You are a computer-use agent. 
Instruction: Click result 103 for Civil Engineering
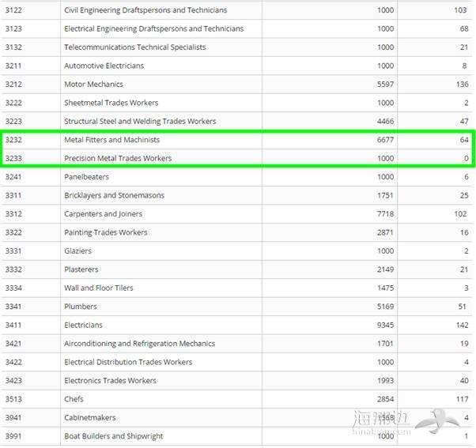click(x=460, y=10)
